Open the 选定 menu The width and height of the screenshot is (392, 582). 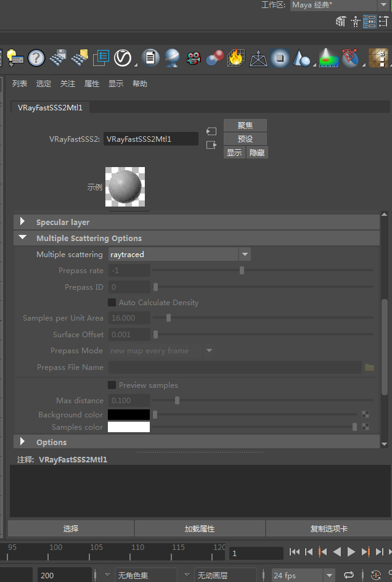pyautogui.click(x=43, y=83)
